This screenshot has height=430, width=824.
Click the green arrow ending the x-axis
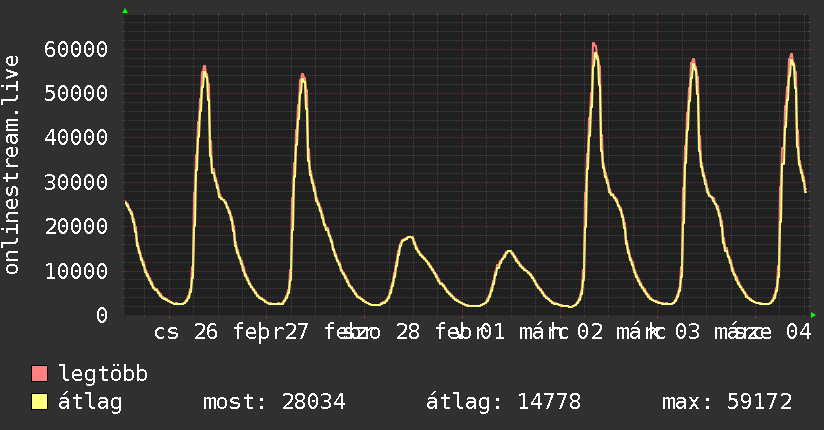813,315
